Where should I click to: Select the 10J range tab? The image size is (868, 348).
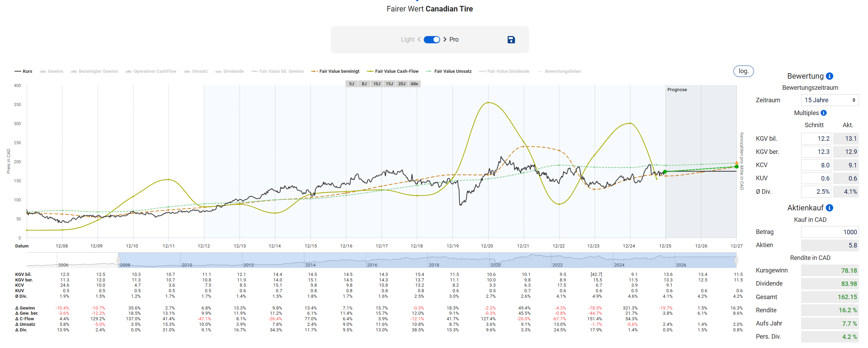click(x=377, y=84)
